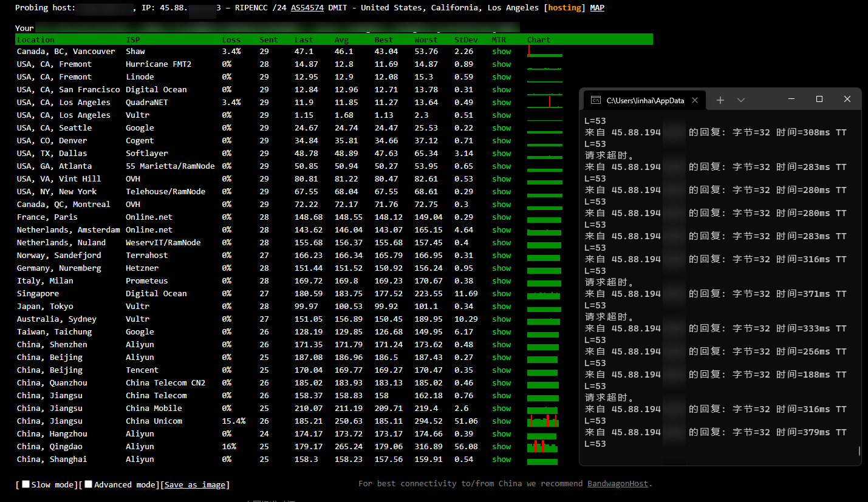Expand the terminal profile dropdown chevron
Image resolution: width=868 pixels, height=502 pixels.
click(741, 100)
